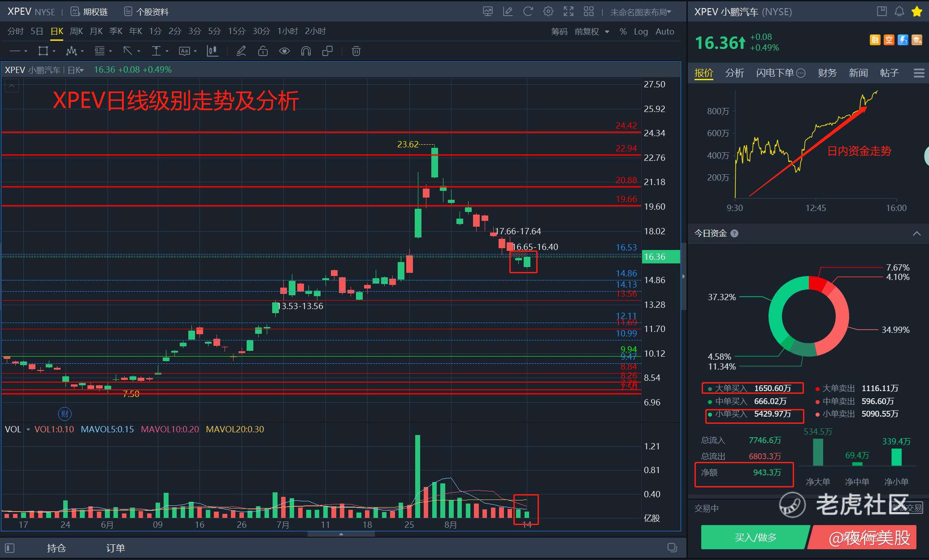Select the pencil freehand drawing tool
Screen dimensions: 929x560
tap(241, 51)
